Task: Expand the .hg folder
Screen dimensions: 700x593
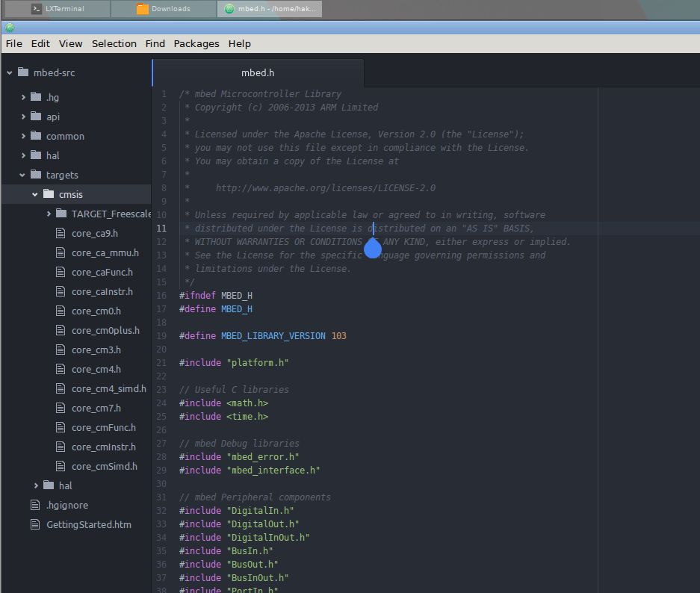Action: click(25, 97)
